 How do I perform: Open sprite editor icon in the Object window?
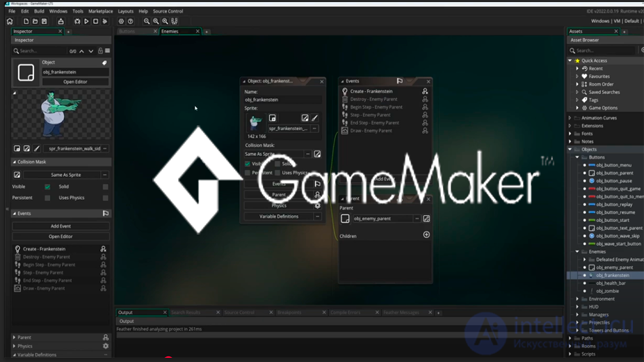[305, 118]
